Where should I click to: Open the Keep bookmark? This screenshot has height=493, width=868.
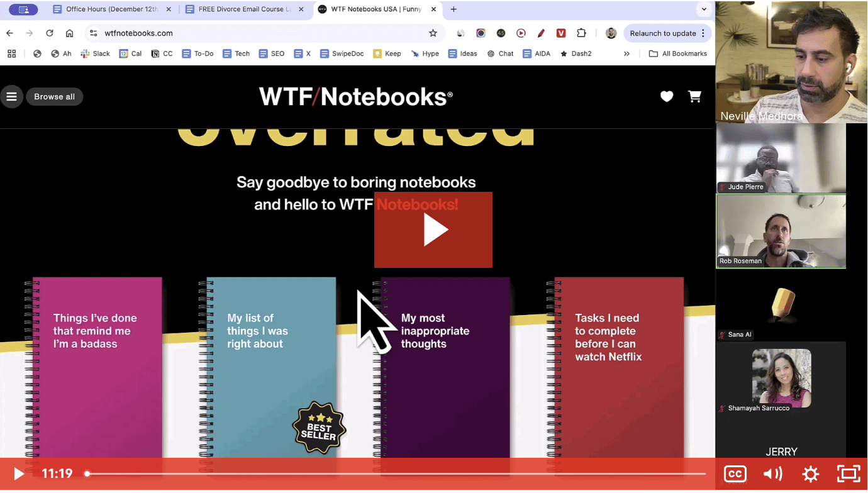(x=387, y=53)
